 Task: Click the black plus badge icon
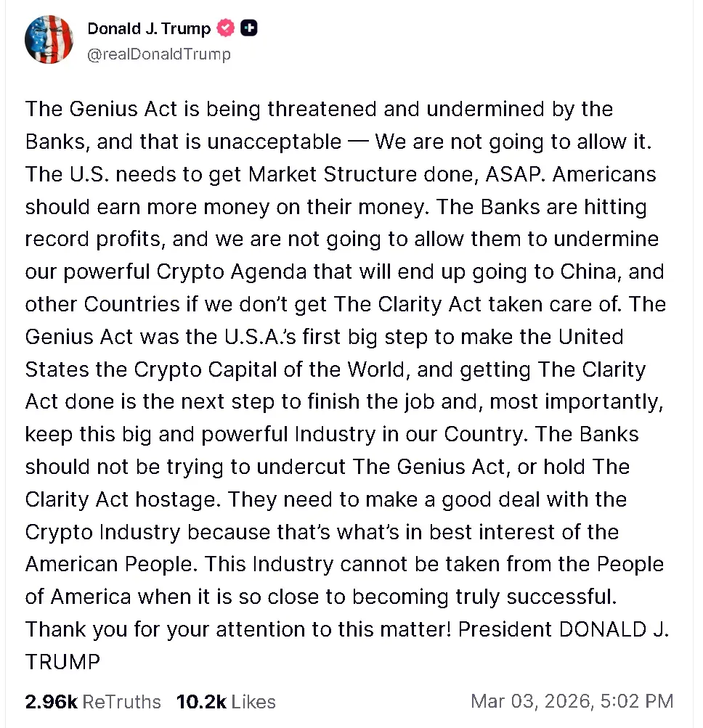click(x=249, y=29)
